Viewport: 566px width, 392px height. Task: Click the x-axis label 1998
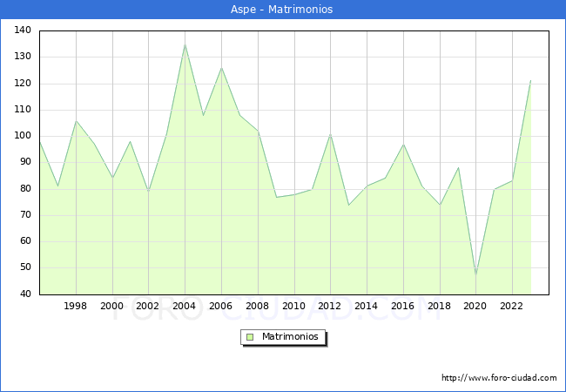(75, 306)
